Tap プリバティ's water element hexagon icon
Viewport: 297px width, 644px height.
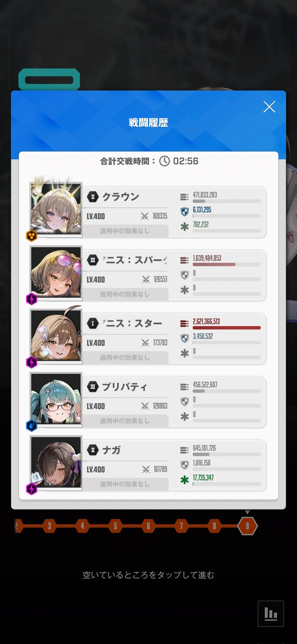click(31, 425)
